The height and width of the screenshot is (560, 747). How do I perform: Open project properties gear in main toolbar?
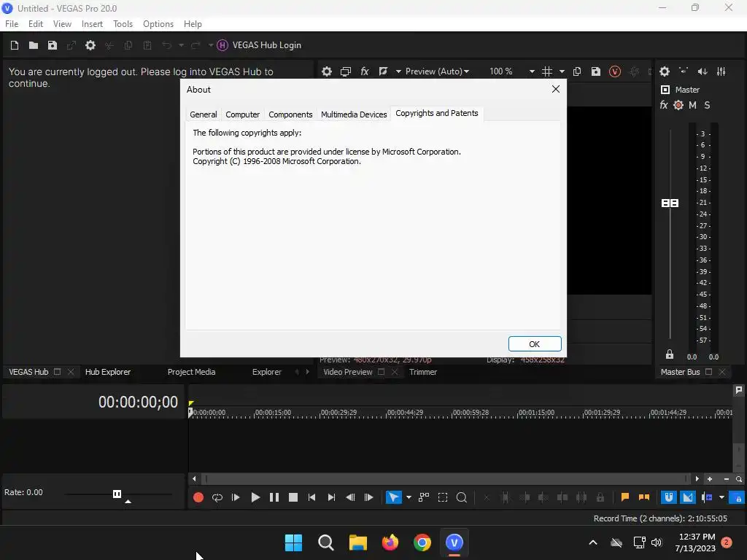point(90,45)
